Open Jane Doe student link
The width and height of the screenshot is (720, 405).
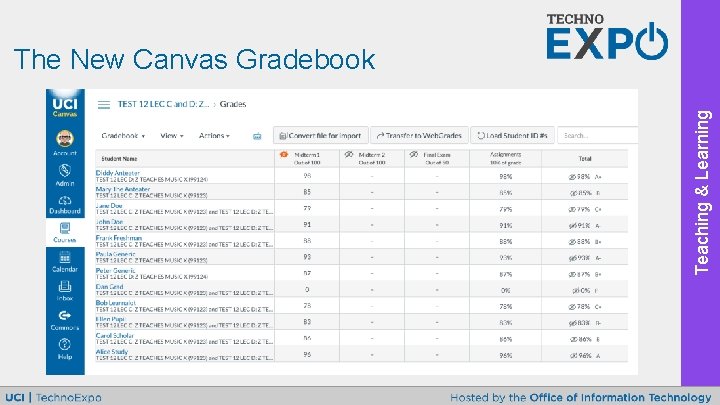point(109,206)
